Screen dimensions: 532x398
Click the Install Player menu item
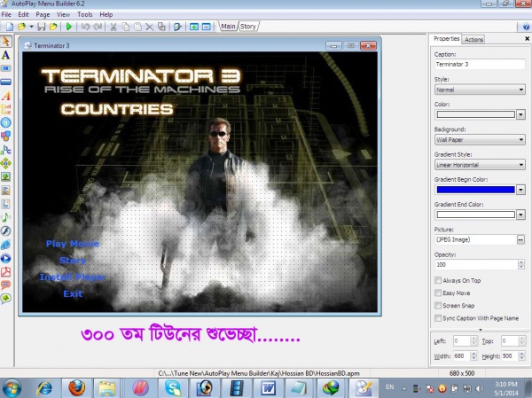click(x=73, y=277)
